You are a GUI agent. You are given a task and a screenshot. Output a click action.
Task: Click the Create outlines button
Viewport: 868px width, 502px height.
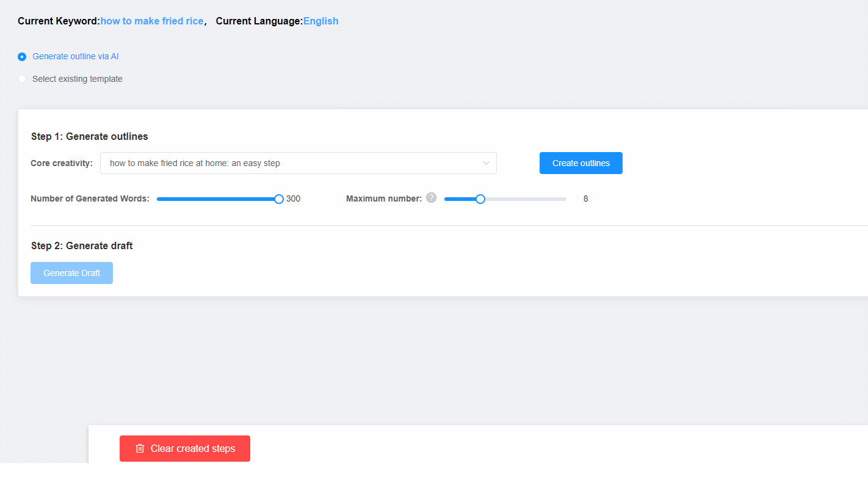pos(581,163)
